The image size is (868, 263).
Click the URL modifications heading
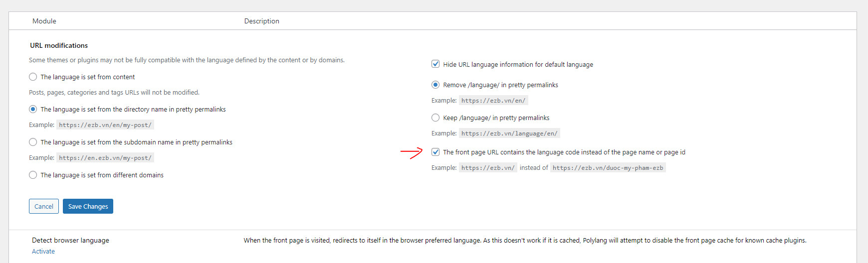click(x=59, y=45)
